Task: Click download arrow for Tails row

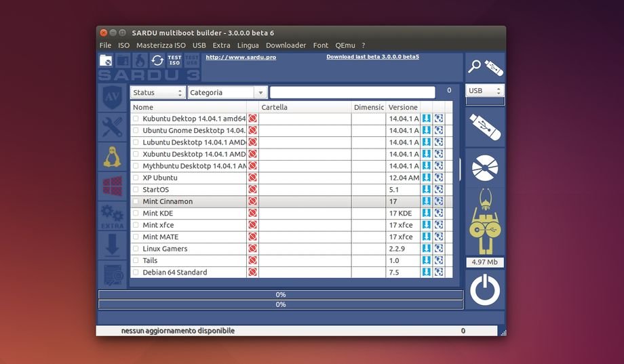Action: tap(427, 260)
